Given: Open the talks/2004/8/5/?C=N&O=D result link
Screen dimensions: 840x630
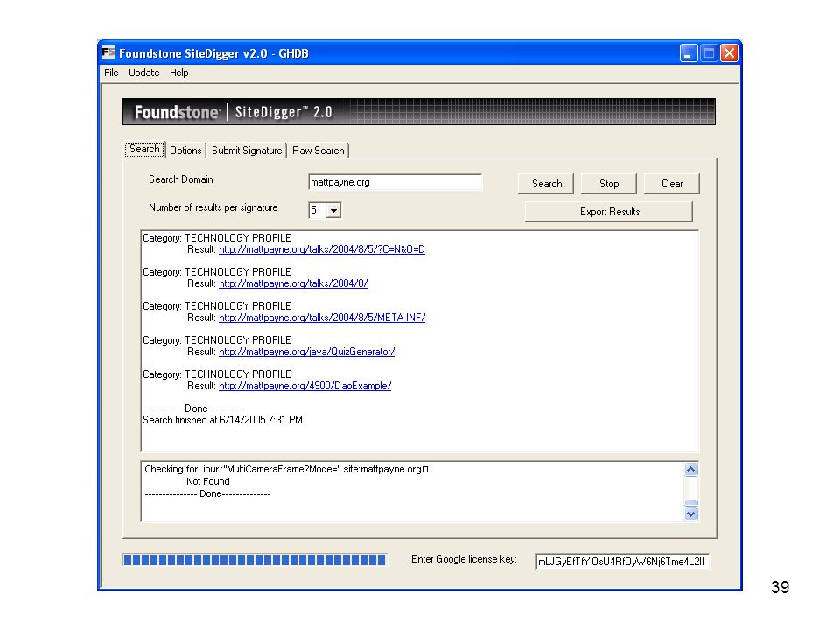Looking at the screenshot, I should pyautogui.click(x=322, y=249).
